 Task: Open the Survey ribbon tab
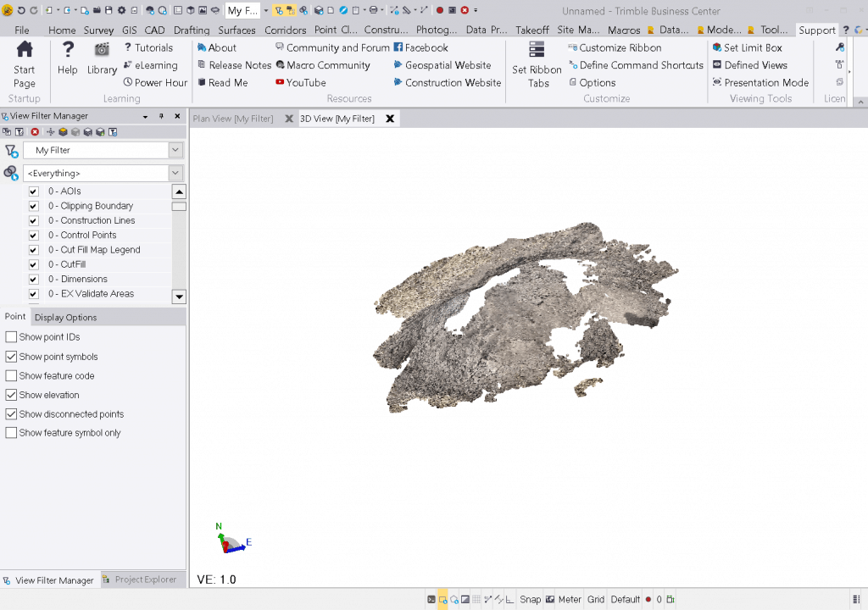98,30
